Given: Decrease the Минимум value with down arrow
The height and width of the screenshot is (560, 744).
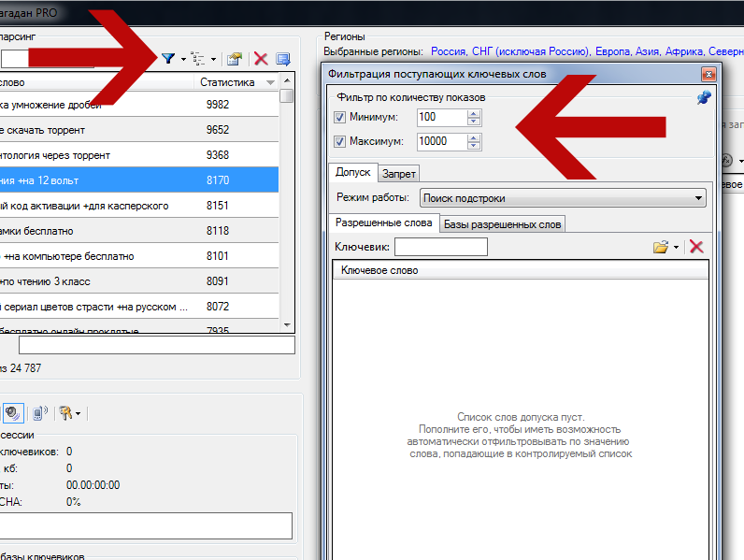Looking at the screenshot, I should point(473,121).
